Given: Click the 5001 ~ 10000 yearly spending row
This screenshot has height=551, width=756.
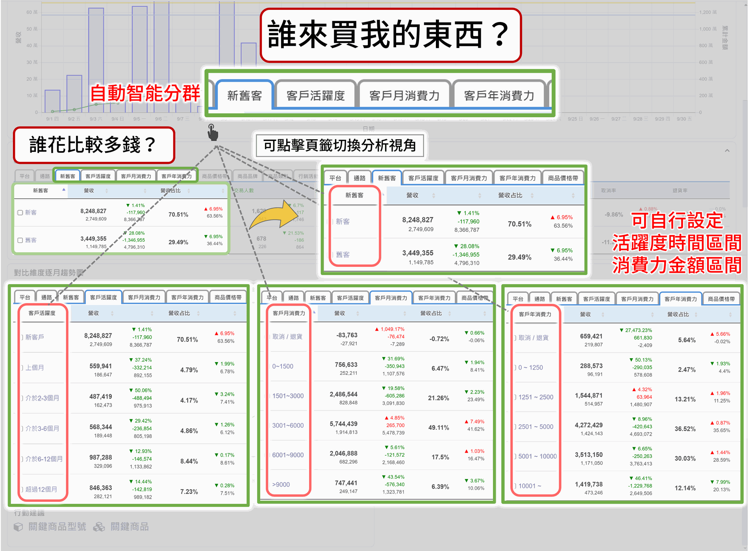Looking at the screenshot, I should 537,456.
